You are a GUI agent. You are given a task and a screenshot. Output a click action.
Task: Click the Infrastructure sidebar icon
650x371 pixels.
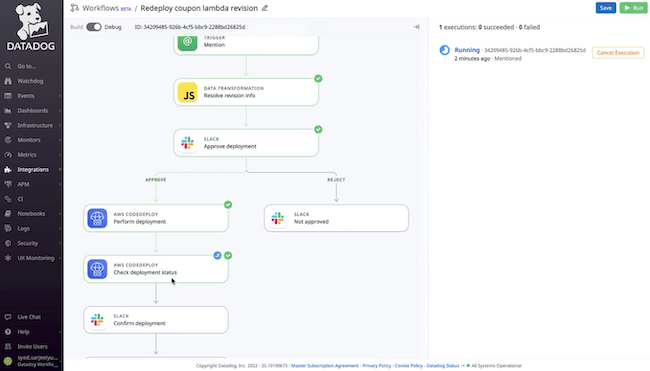tap(8, 125)
